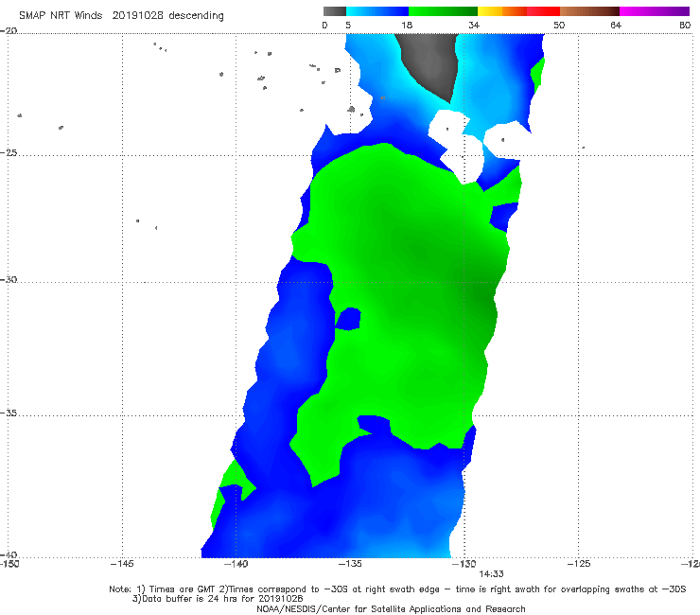Click the longitude label -130
This screenshot has height=615, width=700.
pos(464,564)
